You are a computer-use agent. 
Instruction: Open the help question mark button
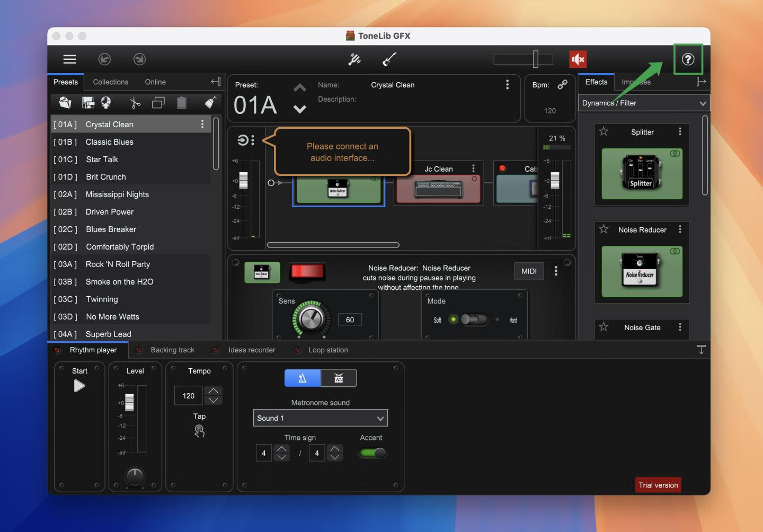coord(688,59)
